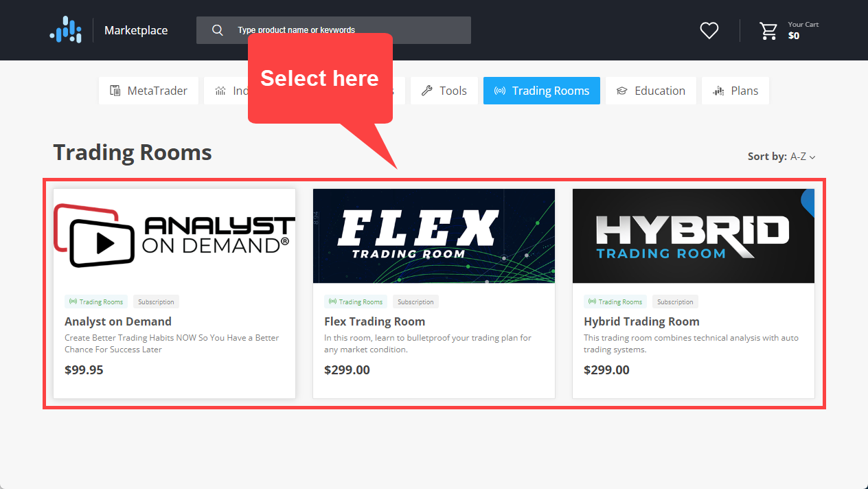Open the Analyst on Demand thumbnail
868x489 pixels.
click(x=174, y=236)
